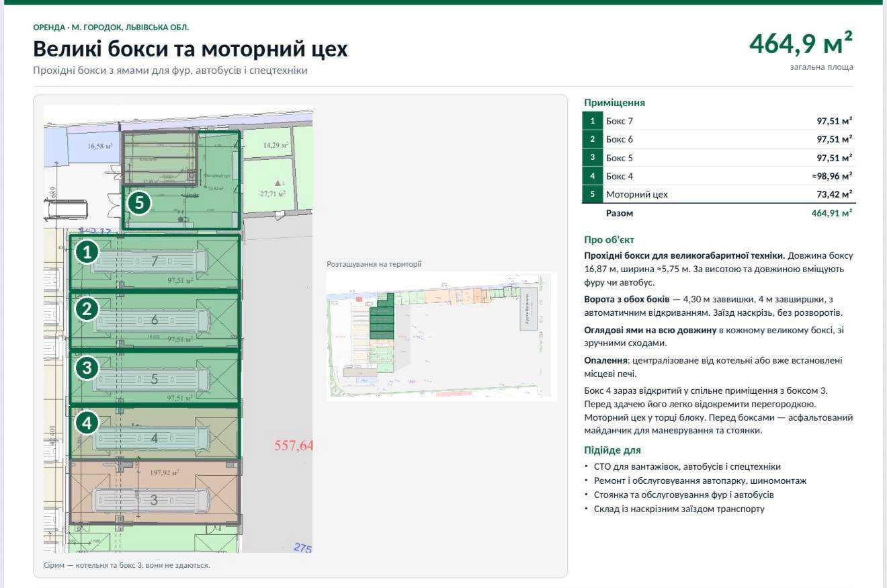Click the 'ОРЕНДА · М. ГОРОДОК, ЛЬВІВСЬКА ОБЛ.' label
Image resolution: width=887 pixels, height=588 pixels.
tap(111, 28)
